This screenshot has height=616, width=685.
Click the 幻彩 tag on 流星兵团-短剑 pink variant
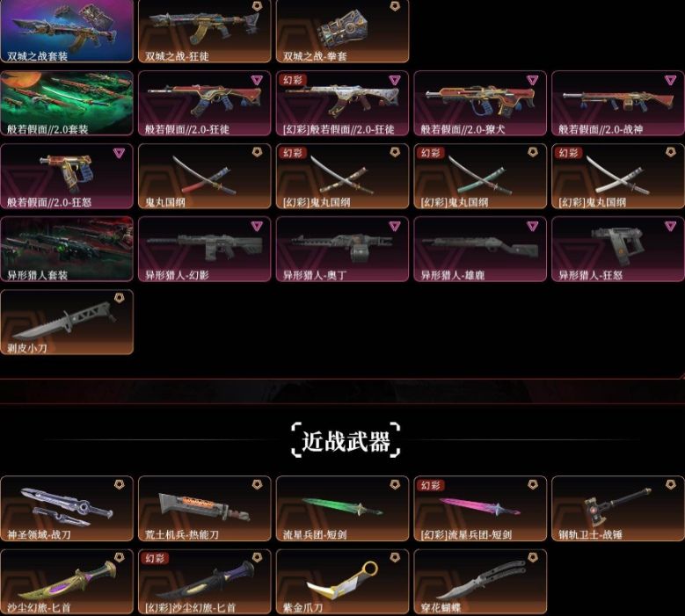[x=430, y=485]
